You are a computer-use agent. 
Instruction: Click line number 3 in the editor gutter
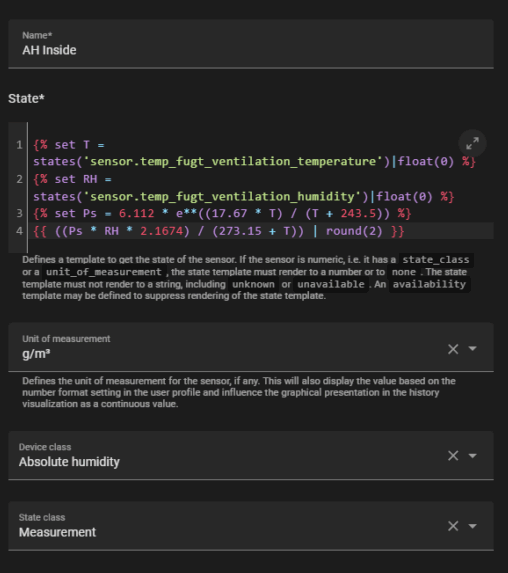point(19,213)
